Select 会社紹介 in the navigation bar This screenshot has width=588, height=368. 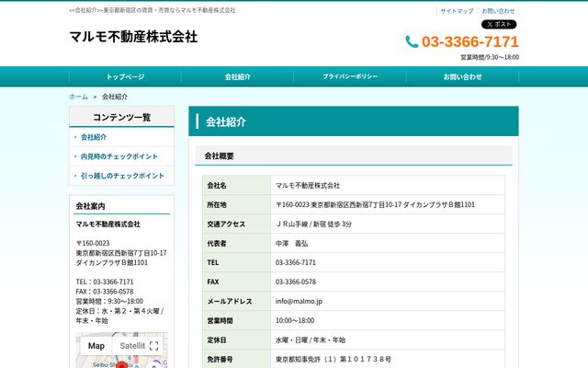[237, 76]
